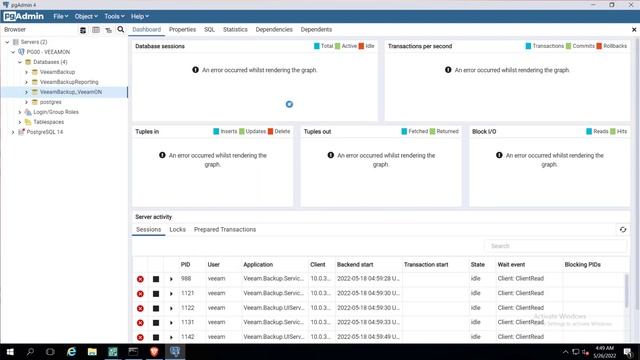The image size is (640, 360).
Task: Cancel active query for PID 1121
Action: coord(156,294)
